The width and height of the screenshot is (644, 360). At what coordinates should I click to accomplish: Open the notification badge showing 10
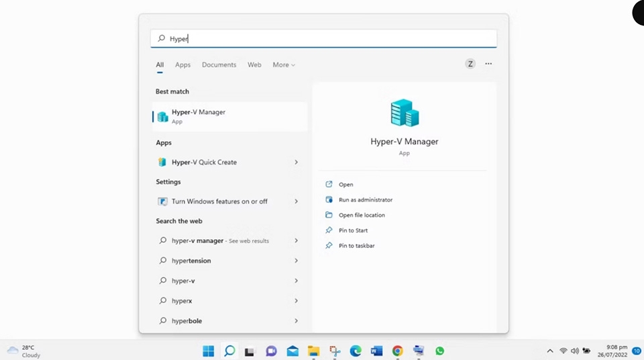tap(637, 351)
